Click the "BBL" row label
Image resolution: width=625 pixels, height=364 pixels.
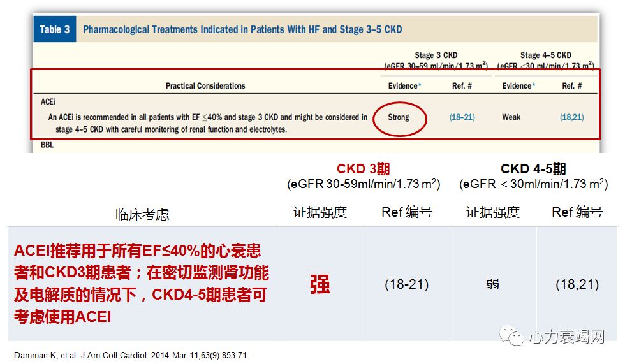pos(47,145)
